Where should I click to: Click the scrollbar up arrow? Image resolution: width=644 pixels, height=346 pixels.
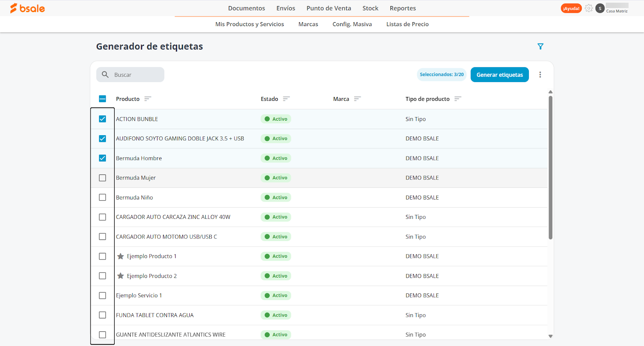click(x=550, y=92)
